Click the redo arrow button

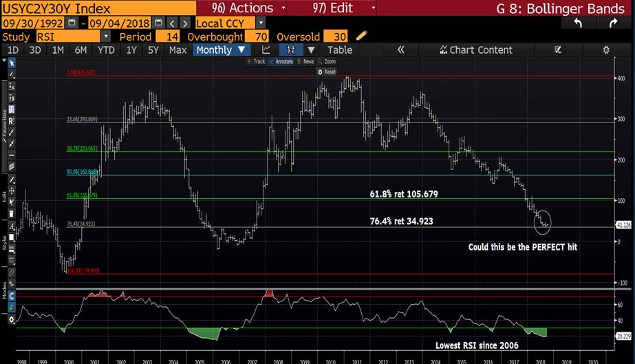coord(612,23)
